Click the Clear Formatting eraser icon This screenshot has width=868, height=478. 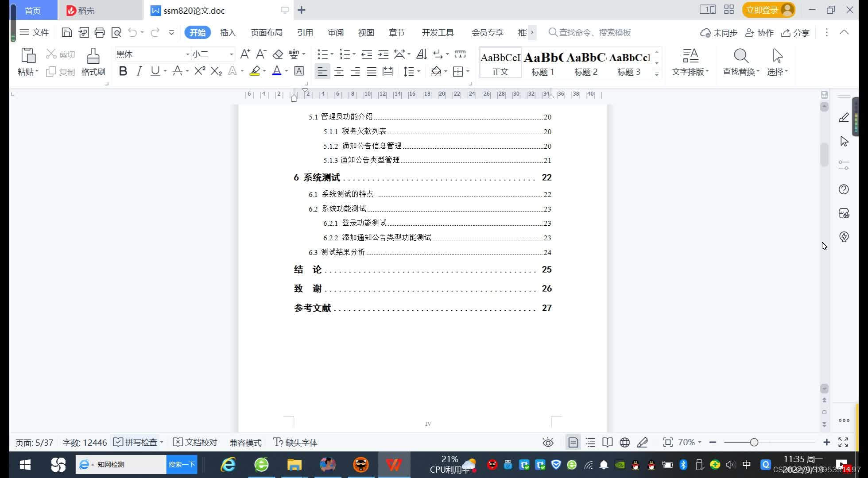point(278,54)
